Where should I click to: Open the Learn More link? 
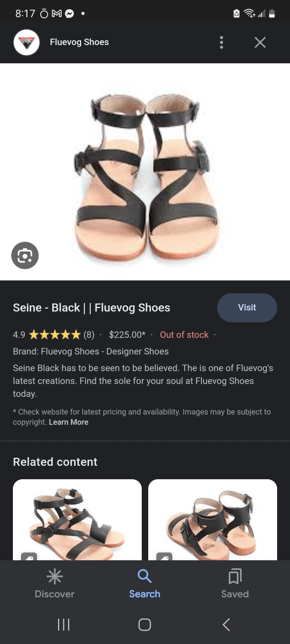point(69,422)
